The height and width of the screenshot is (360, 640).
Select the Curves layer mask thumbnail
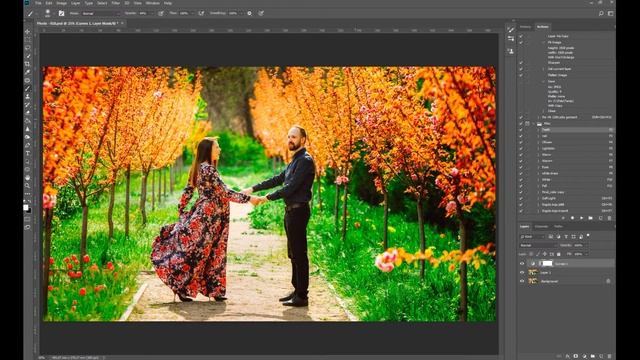pos(547,264)
